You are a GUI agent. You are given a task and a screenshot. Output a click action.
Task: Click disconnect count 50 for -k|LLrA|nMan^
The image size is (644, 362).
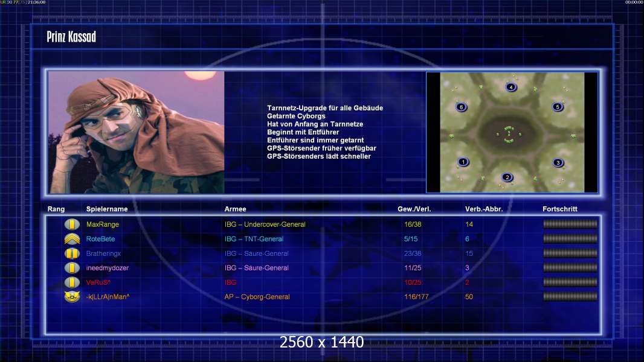click(469, 297)
